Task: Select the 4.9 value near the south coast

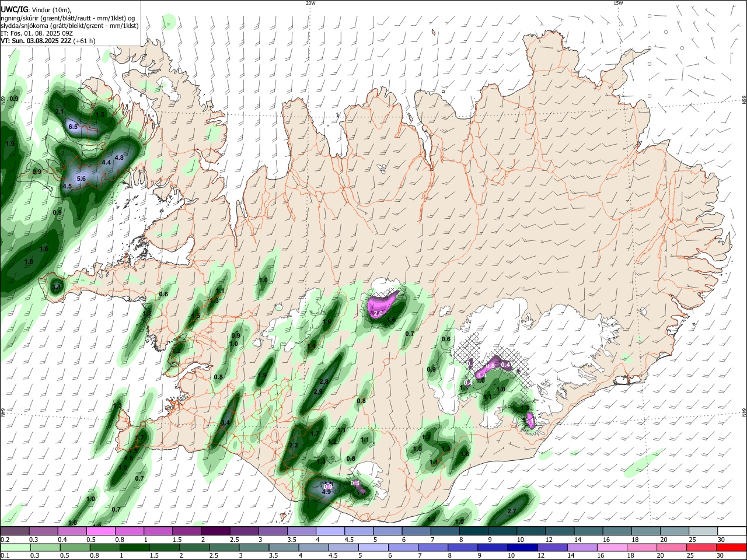Action: 326,492
